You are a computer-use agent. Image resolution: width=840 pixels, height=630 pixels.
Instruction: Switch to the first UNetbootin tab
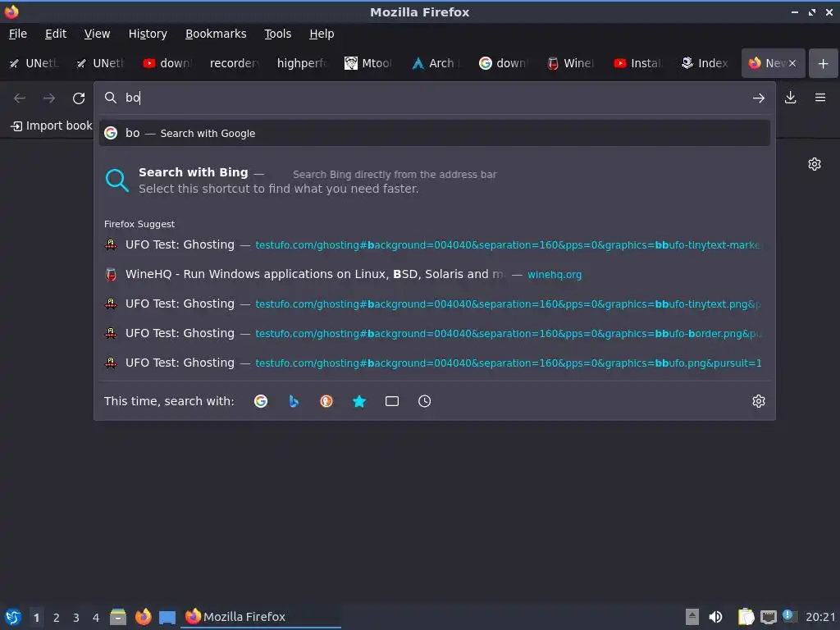34,63
